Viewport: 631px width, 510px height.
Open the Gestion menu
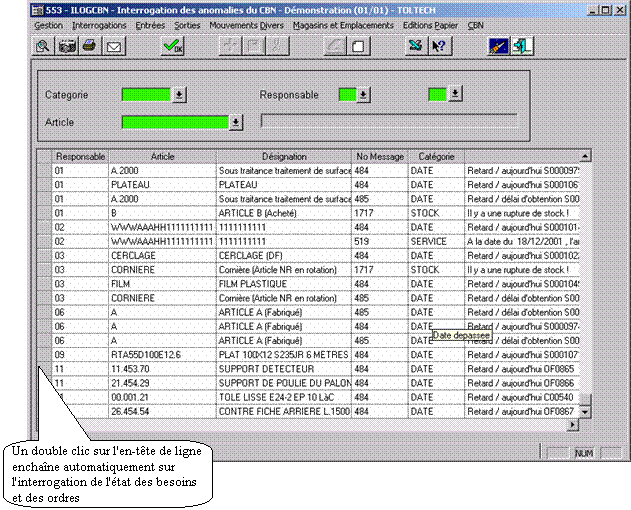coord(49,25)
